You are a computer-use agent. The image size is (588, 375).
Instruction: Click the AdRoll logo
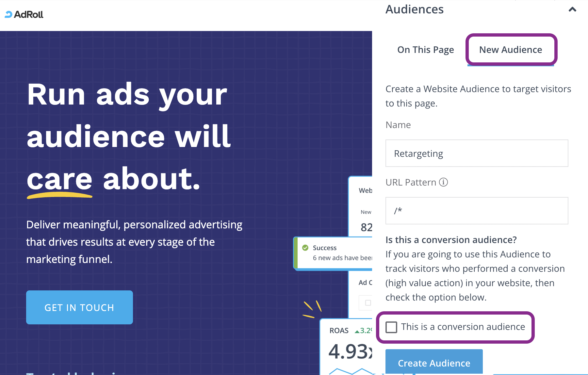(24, 14)
